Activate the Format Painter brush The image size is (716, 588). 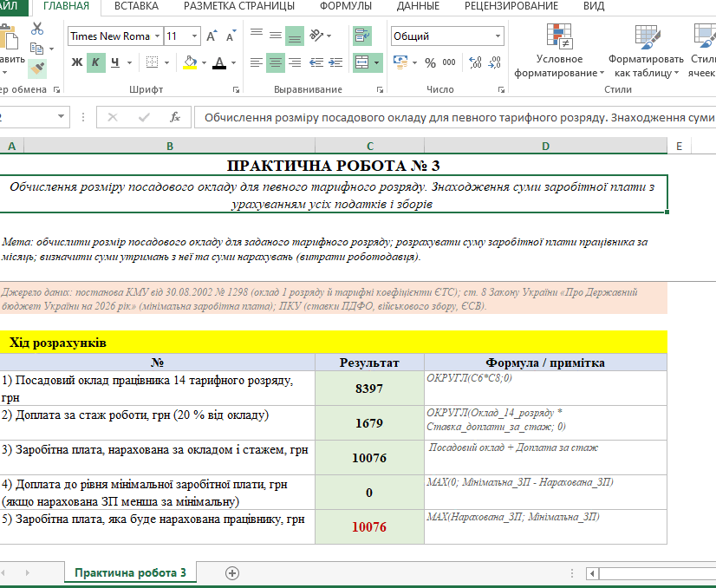(x=37, y=69)
